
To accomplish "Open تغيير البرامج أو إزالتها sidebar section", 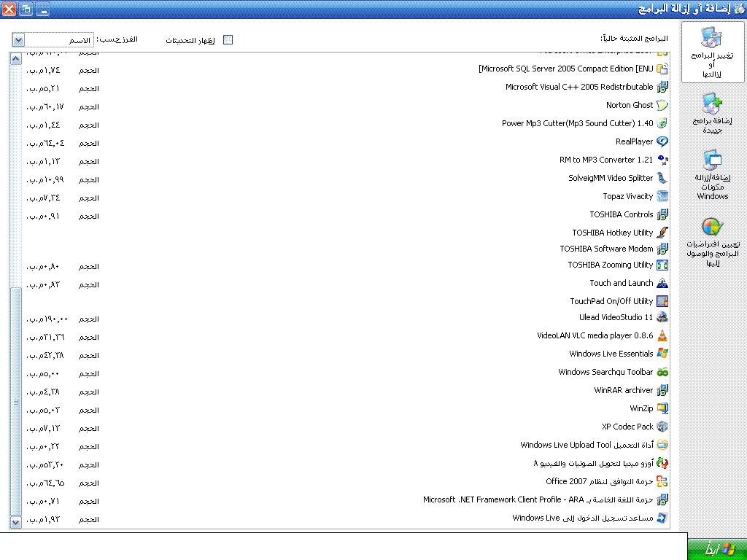I will [x=712, y=52].
